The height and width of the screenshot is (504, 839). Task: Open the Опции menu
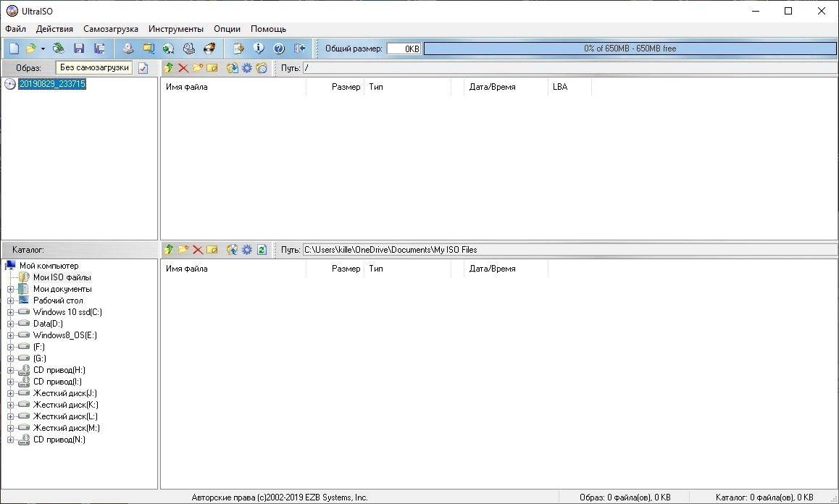point(227,29)
